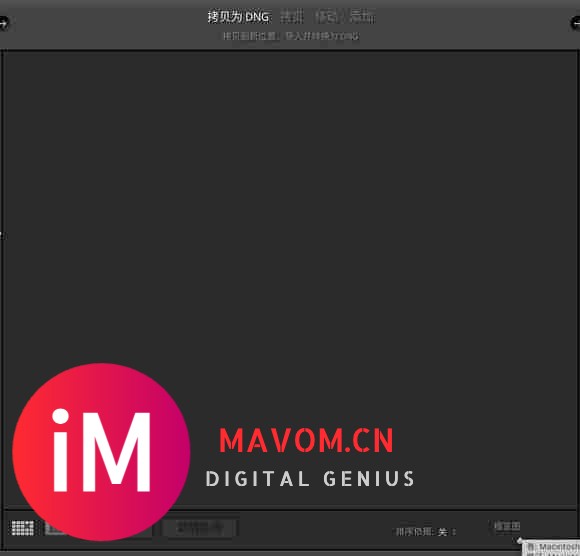Switch to grid view
580x556 pixels.
pos(23,528)
